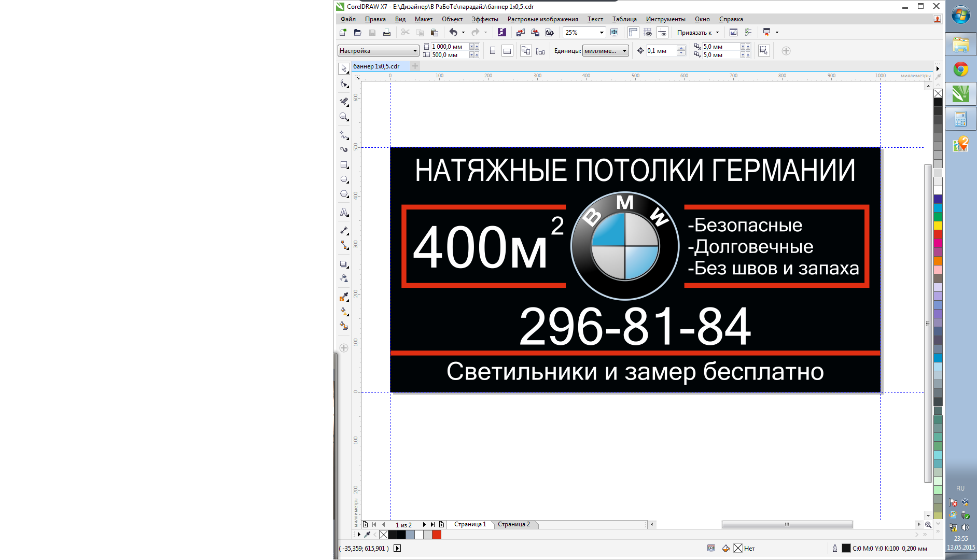This screenshot has height=560, width=977.
Task: Set page orientation to portrait
Action: point(493,50)
